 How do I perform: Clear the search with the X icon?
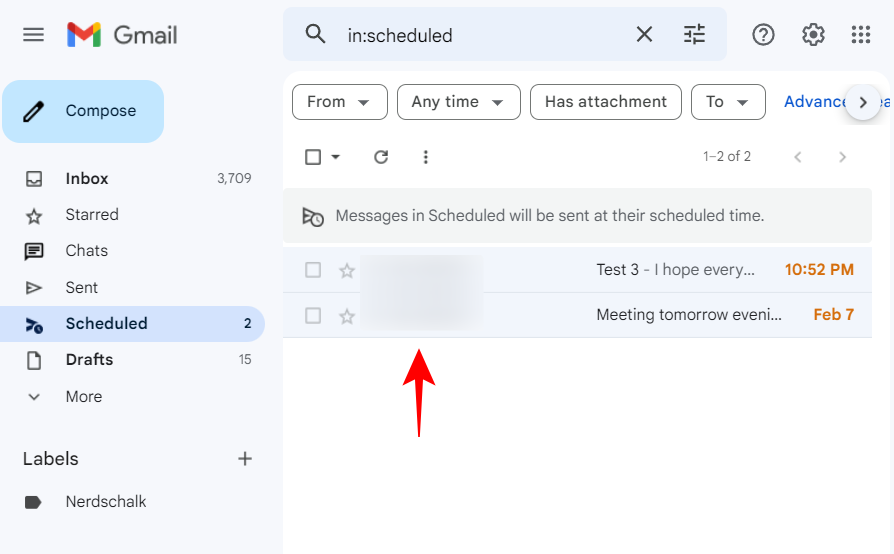[x=644, y=35]
